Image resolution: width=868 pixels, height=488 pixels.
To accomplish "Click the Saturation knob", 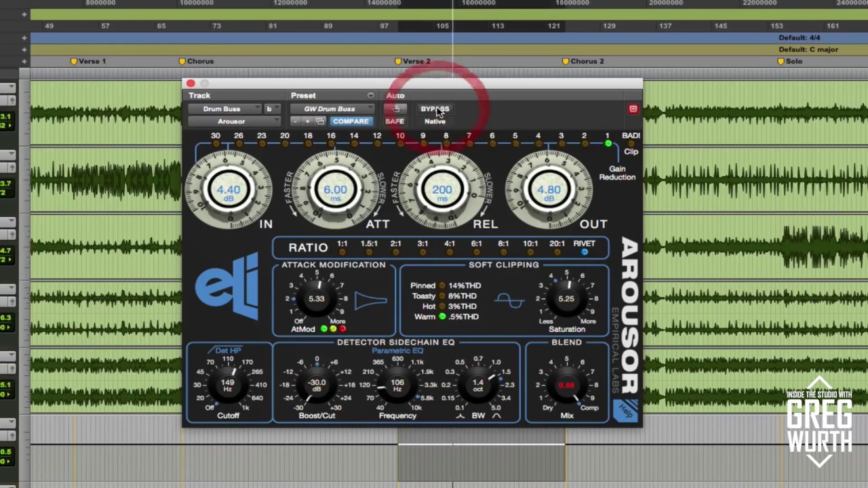I will [x=566, y=299].
